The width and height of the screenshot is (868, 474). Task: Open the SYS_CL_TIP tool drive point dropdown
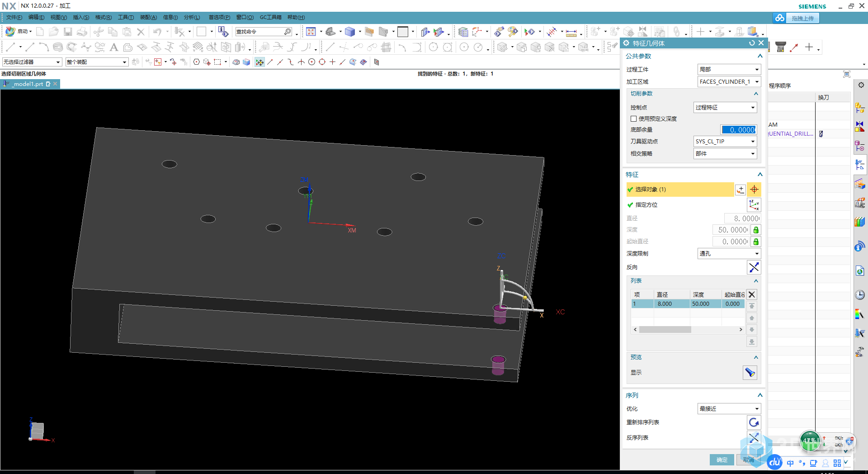pos(725,141)
